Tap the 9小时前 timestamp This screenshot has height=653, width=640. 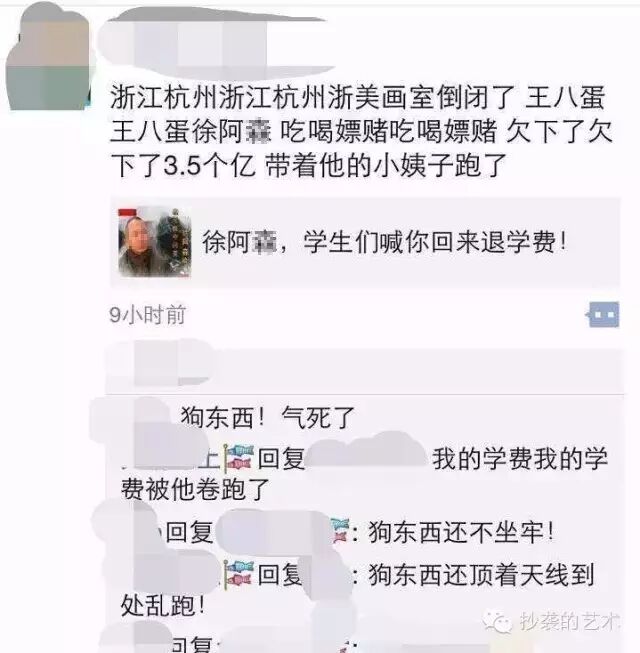click(x=147, y=315)
